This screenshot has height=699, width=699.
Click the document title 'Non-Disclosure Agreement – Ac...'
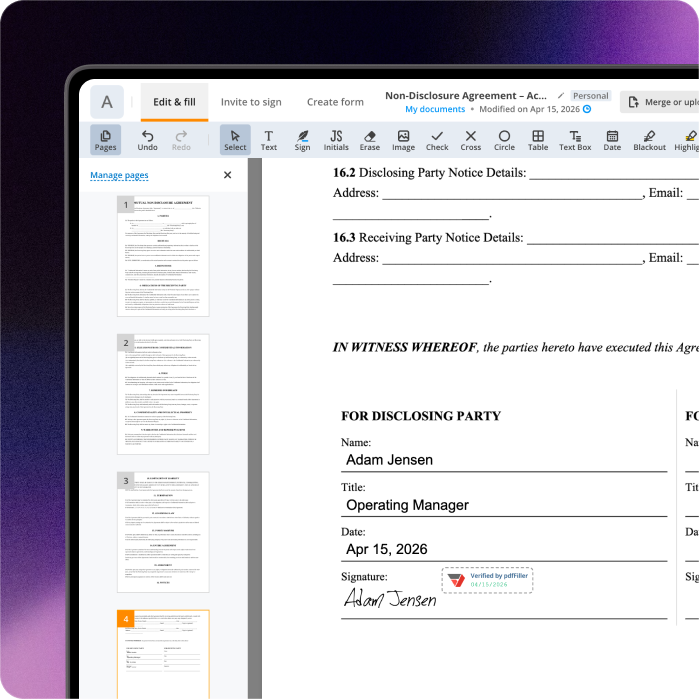tap(466, 95)
